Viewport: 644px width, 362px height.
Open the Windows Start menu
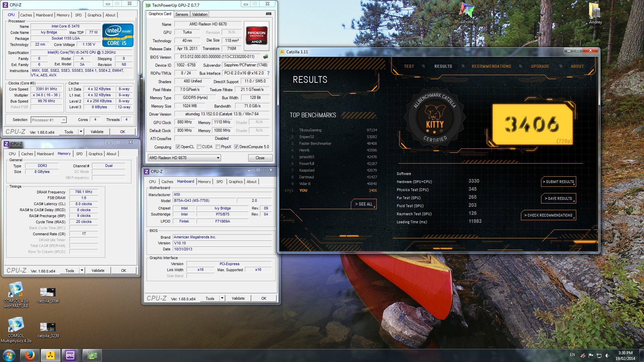coord(9,355)
